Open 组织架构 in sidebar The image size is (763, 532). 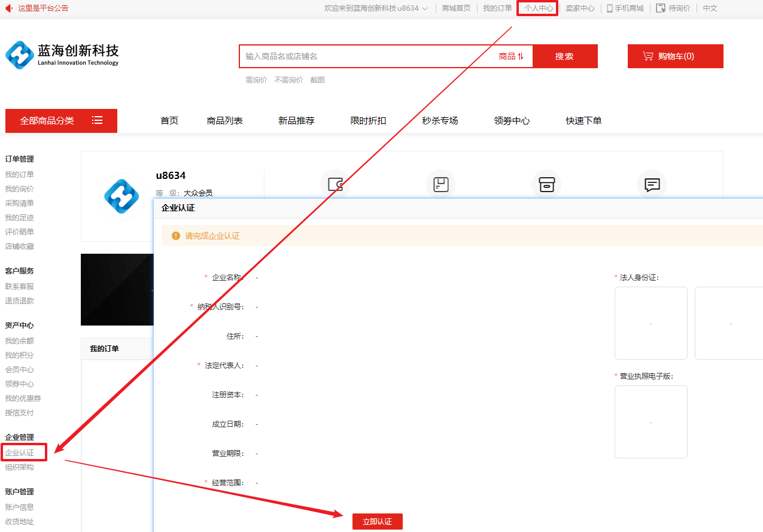point(20,467)
